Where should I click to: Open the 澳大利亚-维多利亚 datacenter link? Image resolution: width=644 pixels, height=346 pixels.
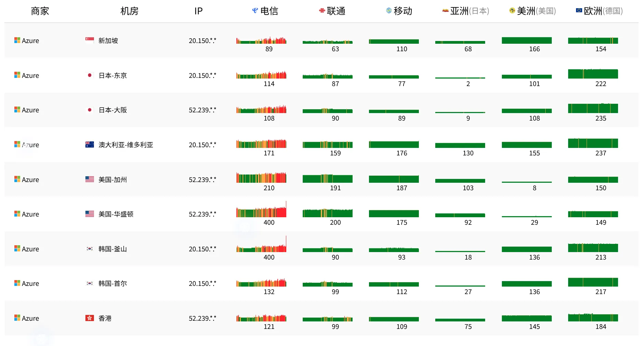click(126, 145)
